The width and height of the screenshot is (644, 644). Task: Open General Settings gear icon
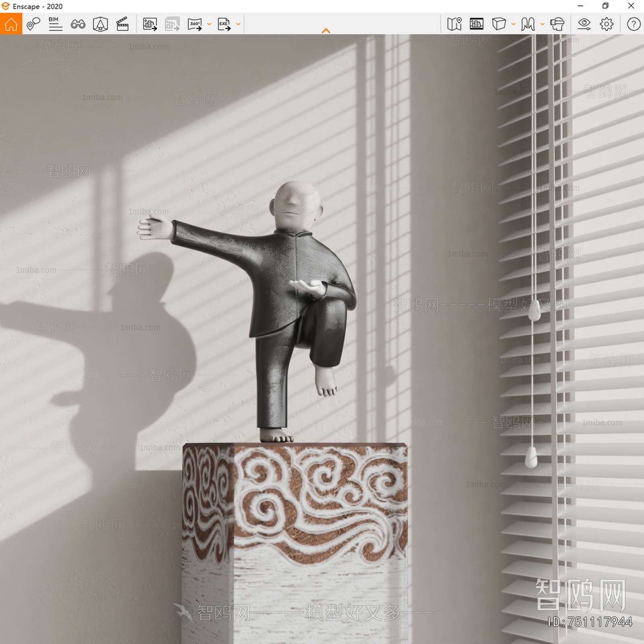coord(607,24)
